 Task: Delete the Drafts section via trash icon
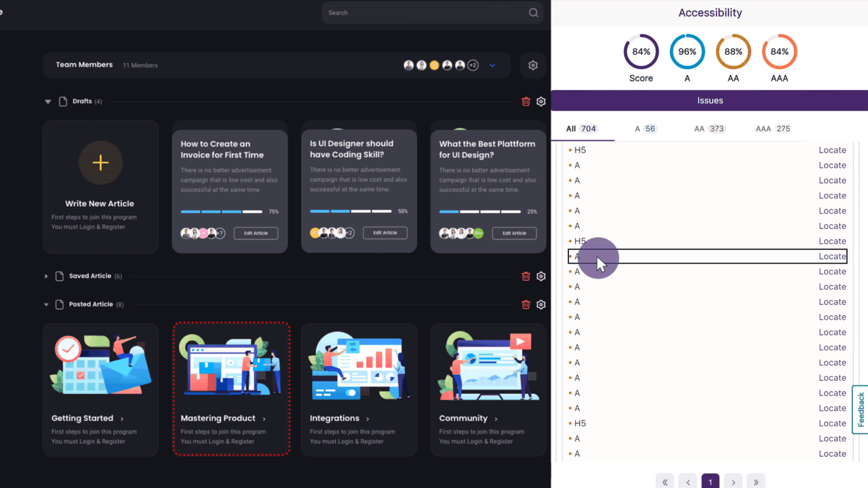(526, 101)
